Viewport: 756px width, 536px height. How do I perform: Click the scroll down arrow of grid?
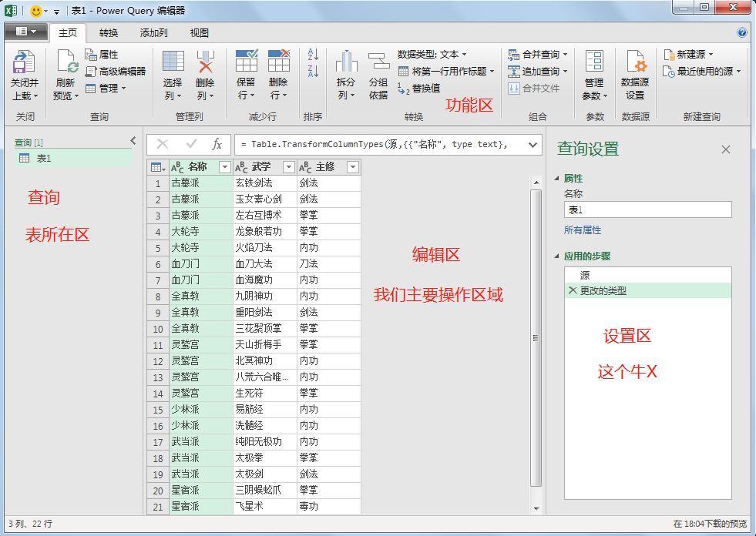tap(536, 508)
